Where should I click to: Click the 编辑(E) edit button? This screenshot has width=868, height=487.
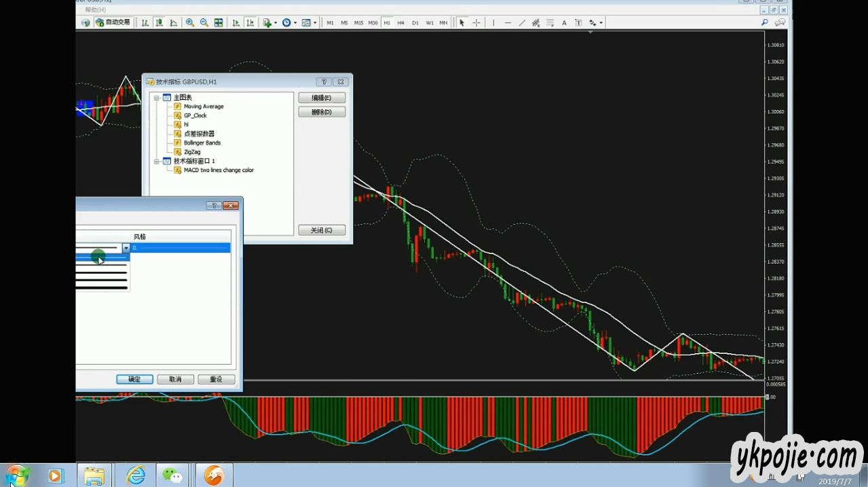pos(322,98)
